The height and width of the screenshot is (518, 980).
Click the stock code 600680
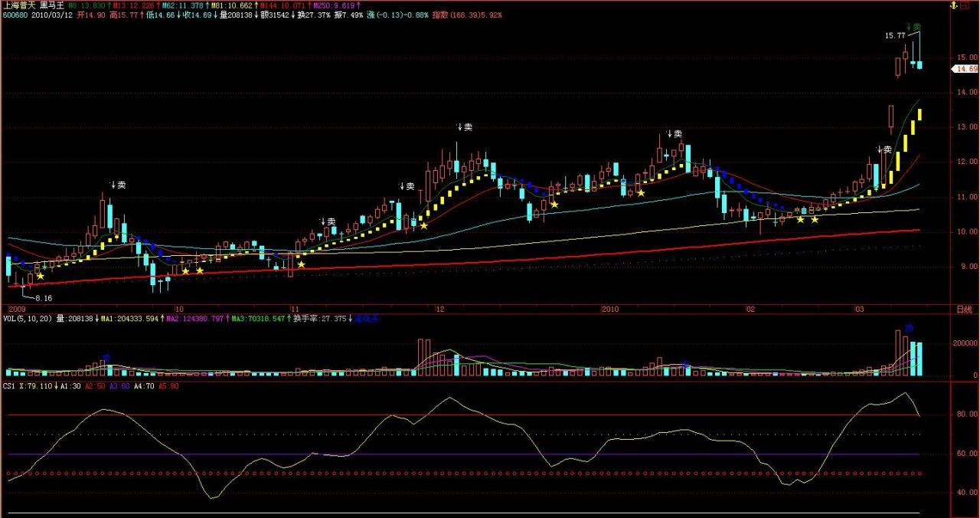point(15,15)
